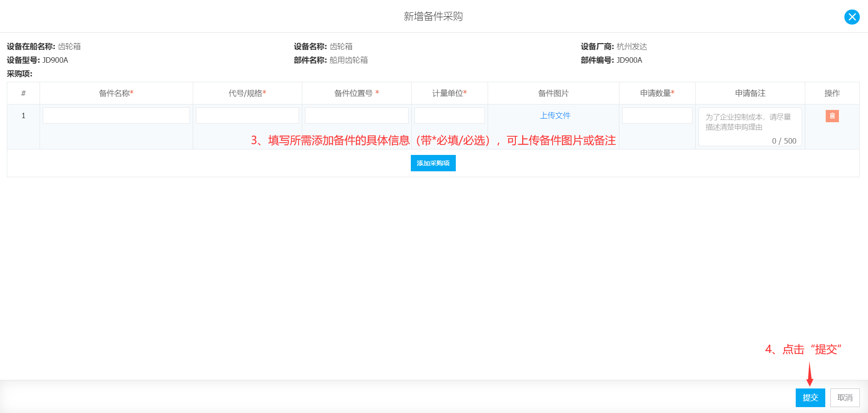Image resolution: width=868 pixels, height=413 pixels.
Task: Click the 设备名称 value 齿轮箱
Action: [x=341, y=46]
